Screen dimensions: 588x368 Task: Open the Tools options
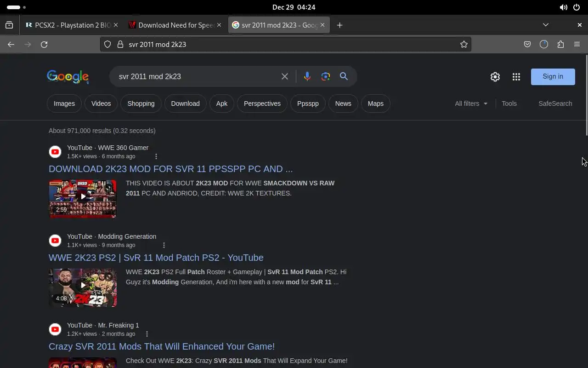click(509, 103)
